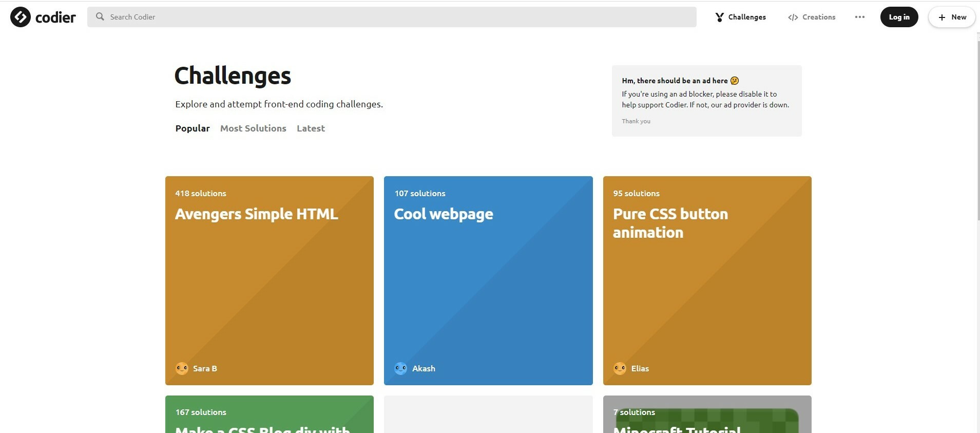Select the Latest tab
This screenshot has width=980, height=433.
coord(311,128)
